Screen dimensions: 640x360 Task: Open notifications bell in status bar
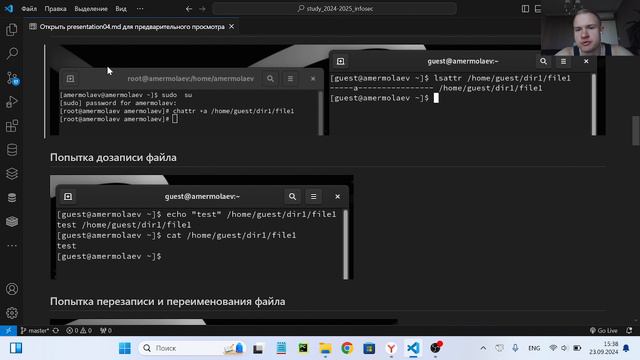coord(629,331)
